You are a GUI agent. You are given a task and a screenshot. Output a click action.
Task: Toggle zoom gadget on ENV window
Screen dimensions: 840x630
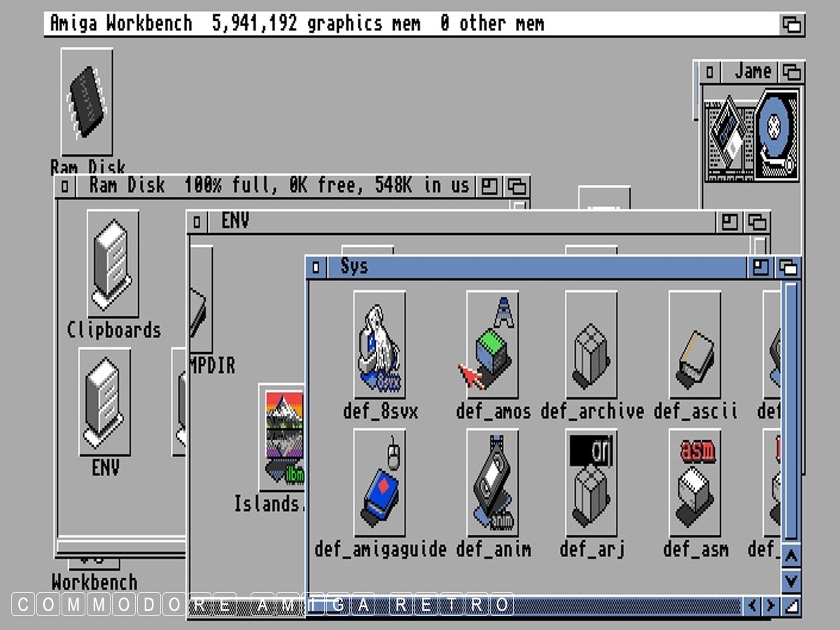tap(729, 222)
